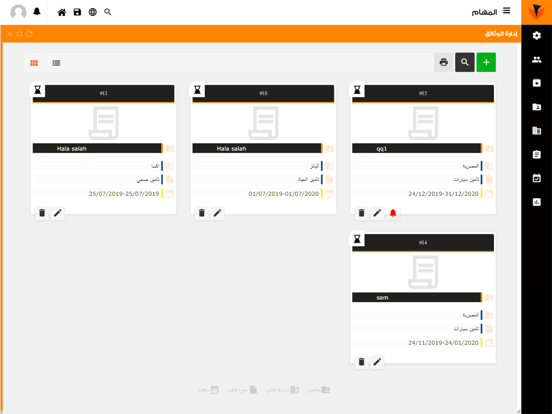Click the print button
552x414 pixels.
(x=444, y=62)
